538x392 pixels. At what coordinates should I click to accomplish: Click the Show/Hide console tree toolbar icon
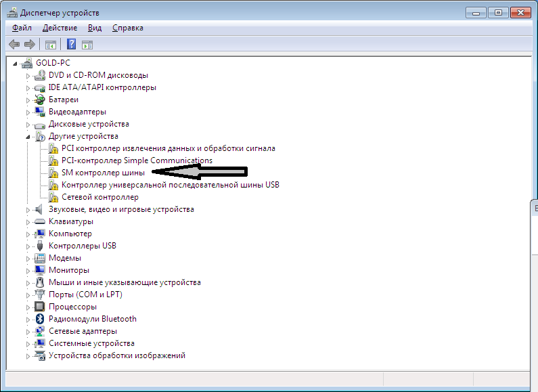51,45
